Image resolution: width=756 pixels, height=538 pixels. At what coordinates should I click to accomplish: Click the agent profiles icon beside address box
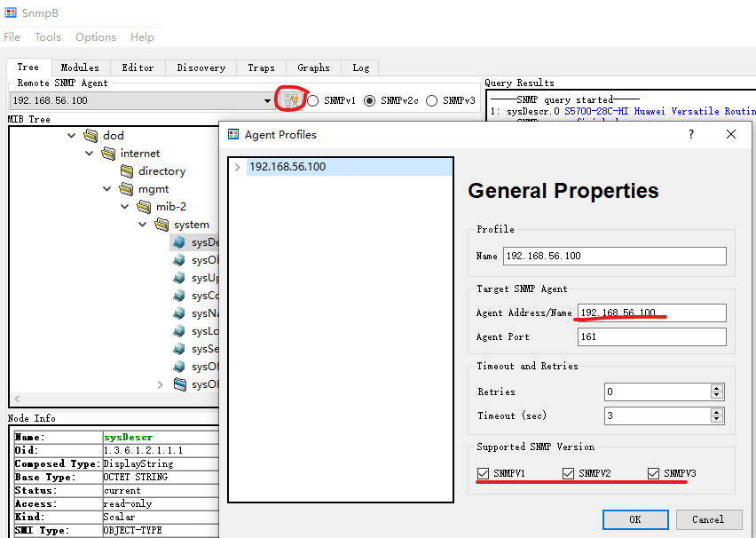point(289,100)
